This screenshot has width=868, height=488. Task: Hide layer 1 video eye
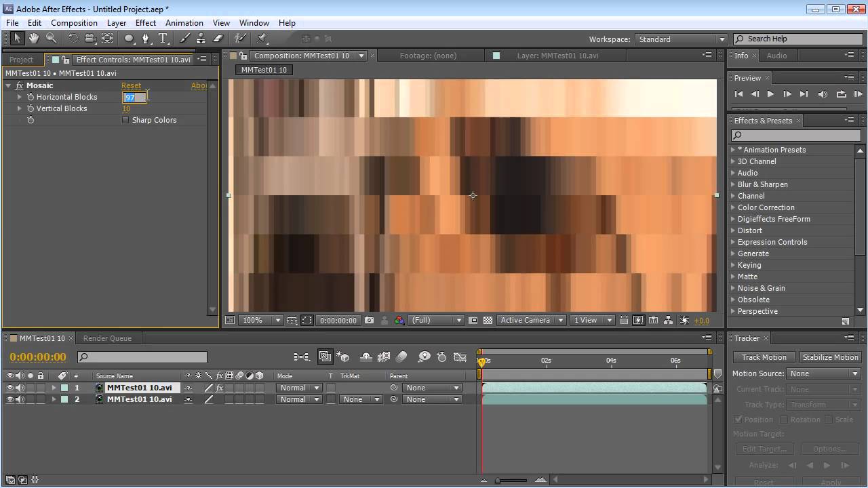(x=10, y=388)
